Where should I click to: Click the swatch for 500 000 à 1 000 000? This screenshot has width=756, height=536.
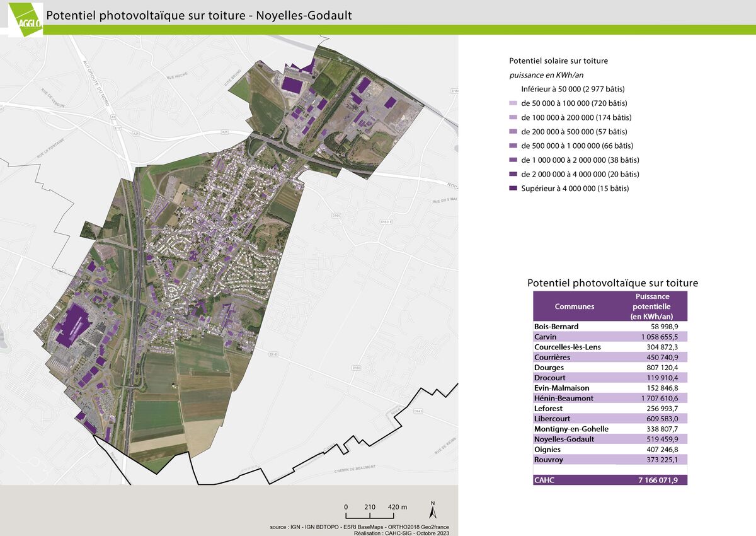click(x=513, y=146)
